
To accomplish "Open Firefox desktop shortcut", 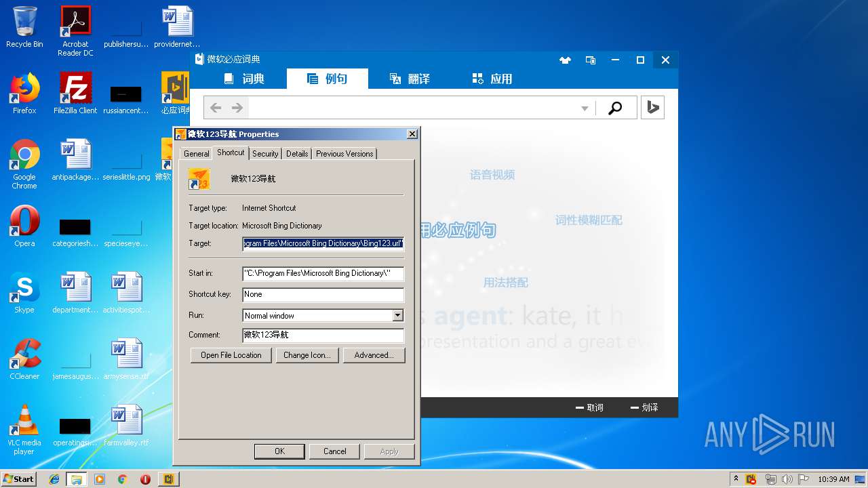I will click(24, 94).
